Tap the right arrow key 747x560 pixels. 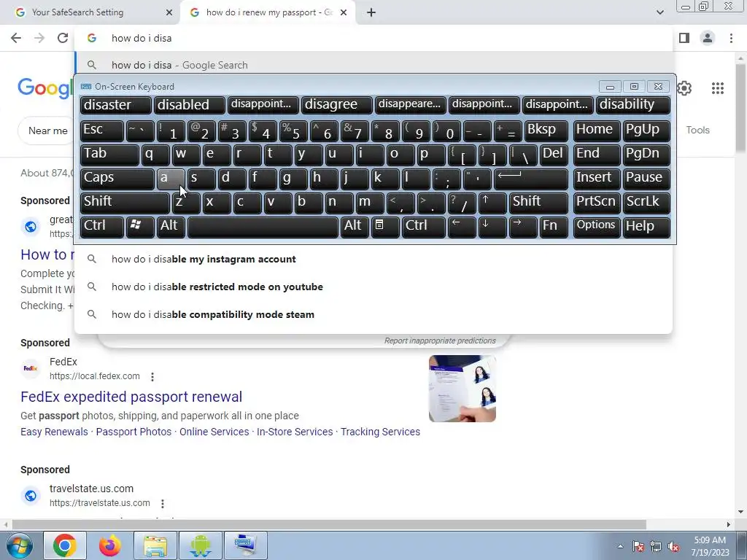click(522, 227)
